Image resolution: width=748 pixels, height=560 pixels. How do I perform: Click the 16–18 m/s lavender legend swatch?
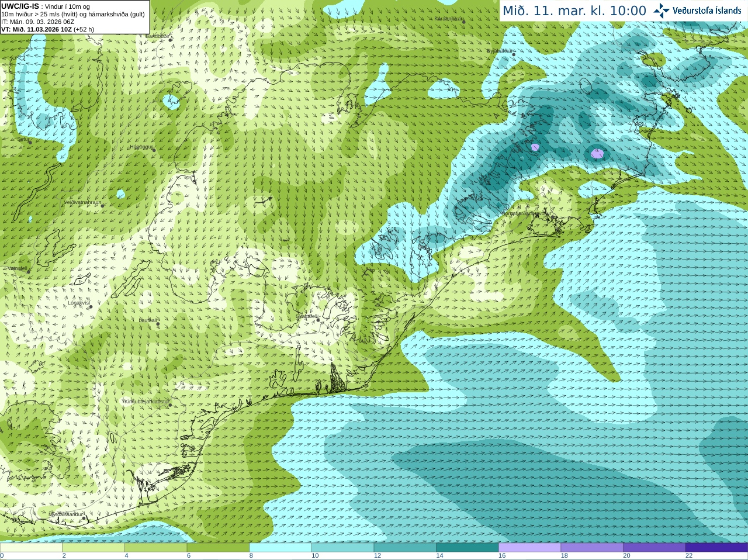[x=529, y=548]
